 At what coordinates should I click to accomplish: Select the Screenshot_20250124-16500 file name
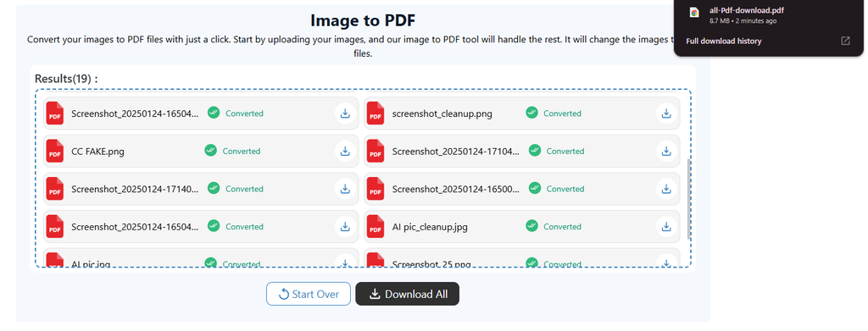(456, 190)
